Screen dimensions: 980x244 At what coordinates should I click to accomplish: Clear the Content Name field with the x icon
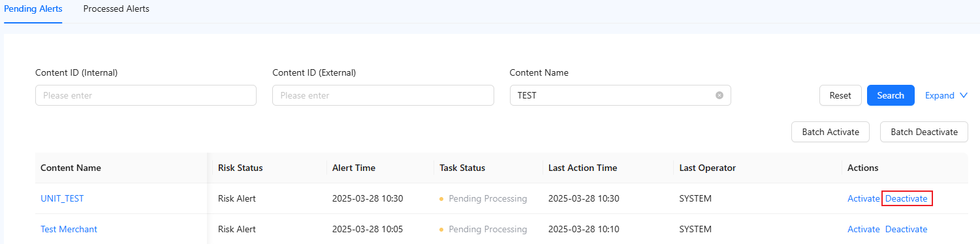tap(719, 95)
